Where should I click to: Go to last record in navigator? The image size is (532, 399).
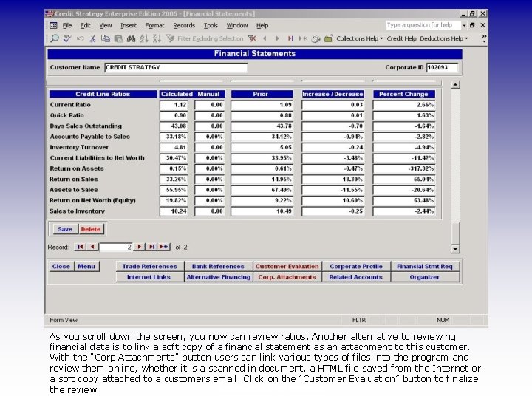[x=151, y=247]
